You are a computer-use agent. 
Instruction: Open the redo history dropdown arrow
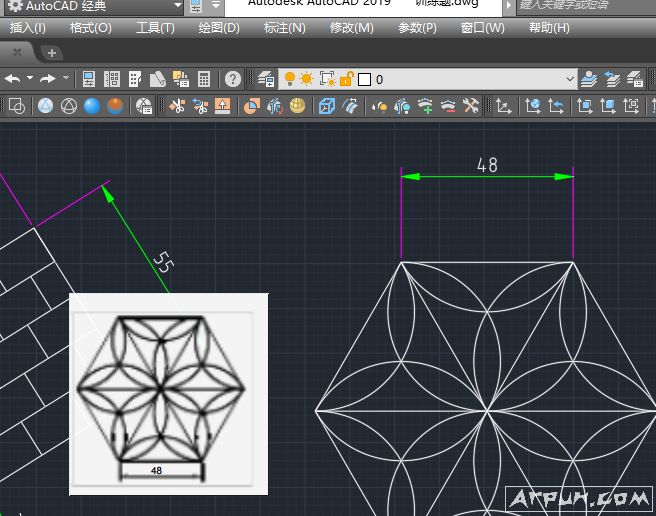click(x=66, y=78)
